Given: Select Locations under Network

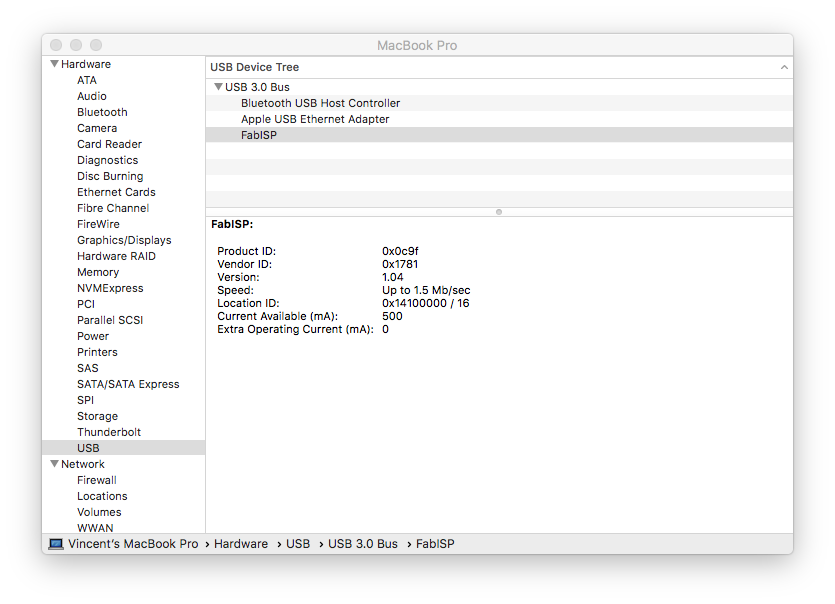Looking at the screenshot, I should pos(102,496).
